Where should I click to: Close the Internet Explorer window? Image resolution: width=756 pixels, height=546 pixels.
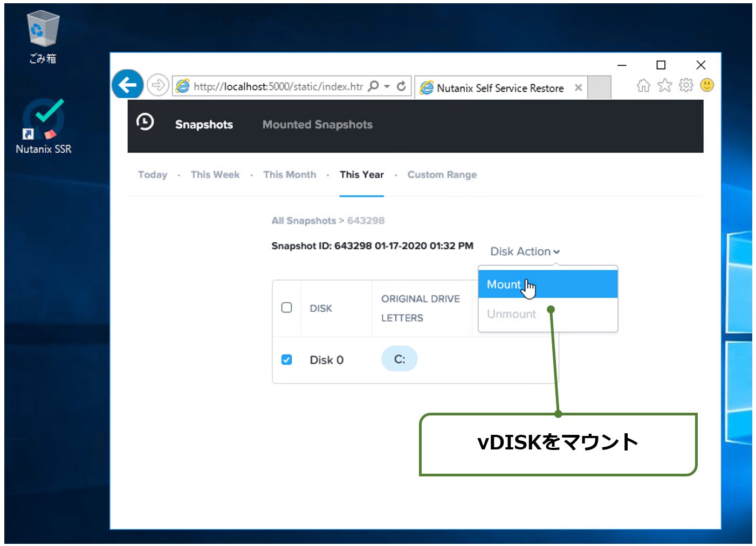[701, 65]
